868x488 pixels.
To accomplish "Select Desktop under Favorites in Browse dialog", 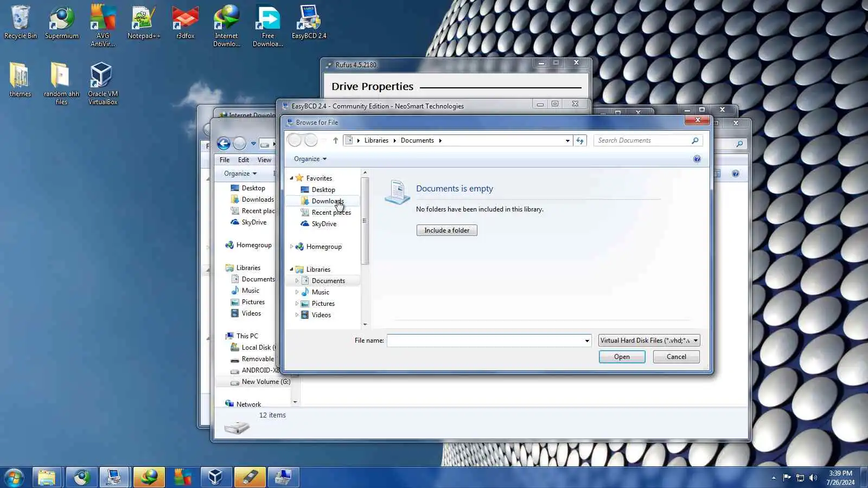I will 323,190.
